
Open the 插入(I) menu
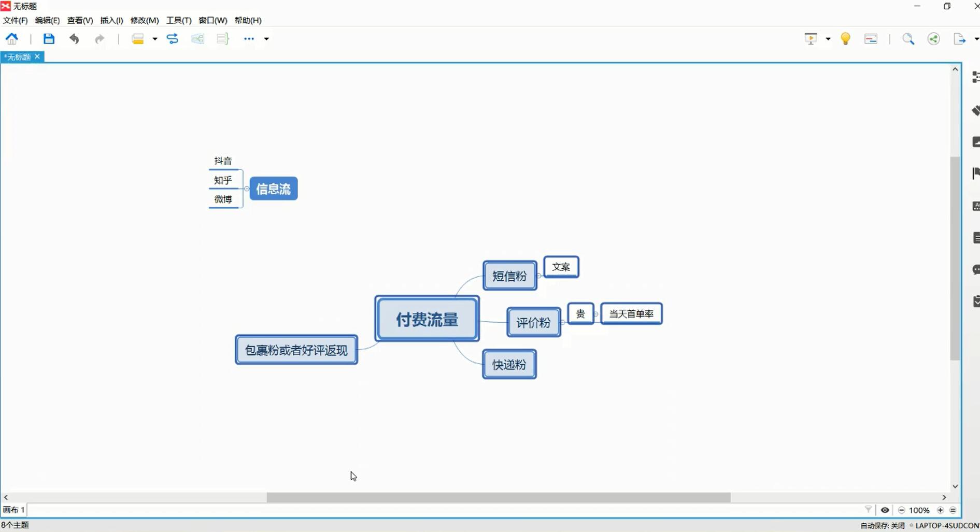tap(111, 20)
